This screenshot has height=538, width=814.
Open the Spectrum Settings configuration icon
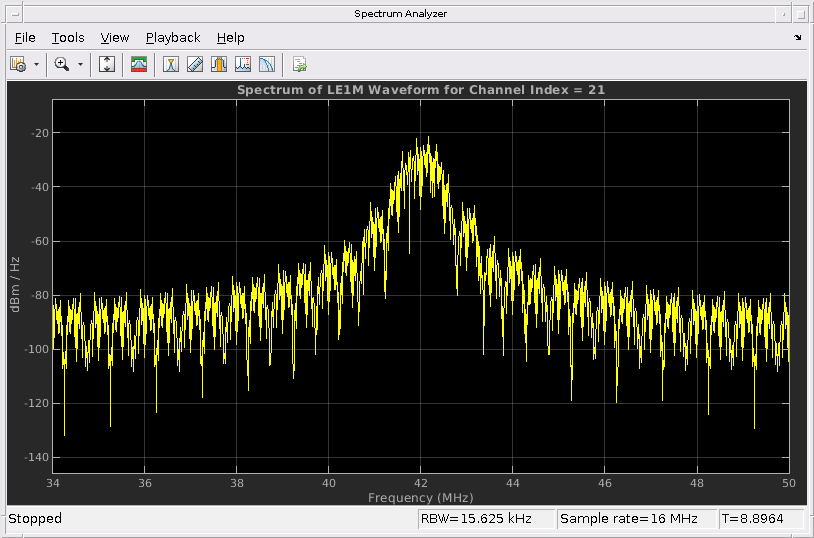click(18, 64)
